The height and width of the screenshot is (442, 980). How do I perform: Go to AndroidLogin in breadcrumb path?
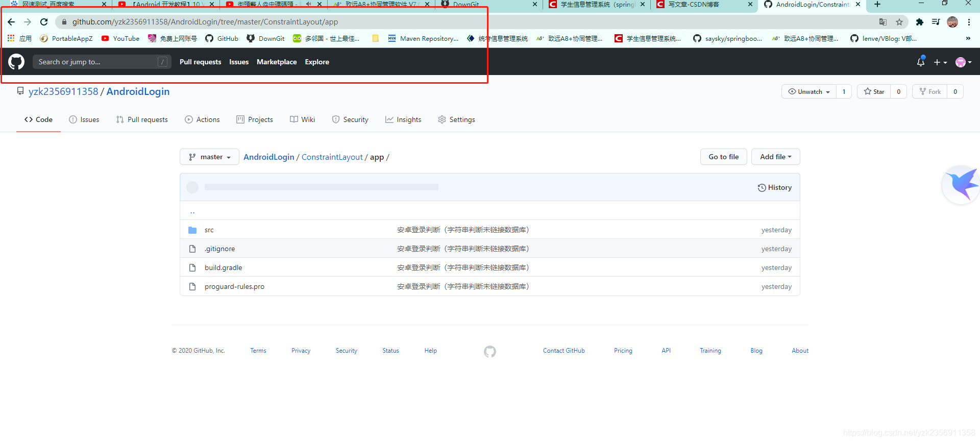click(x=269, y=157)
